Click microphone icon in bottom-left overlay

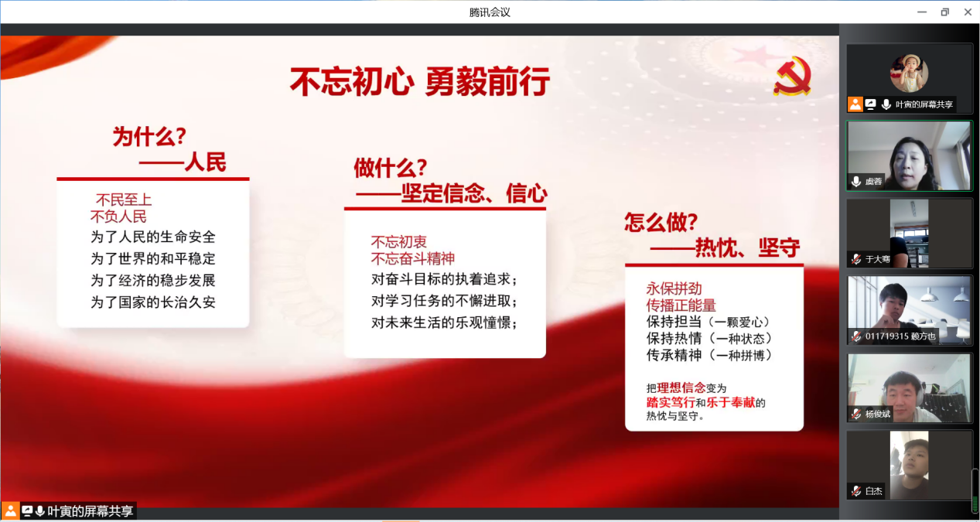[39, 511]
